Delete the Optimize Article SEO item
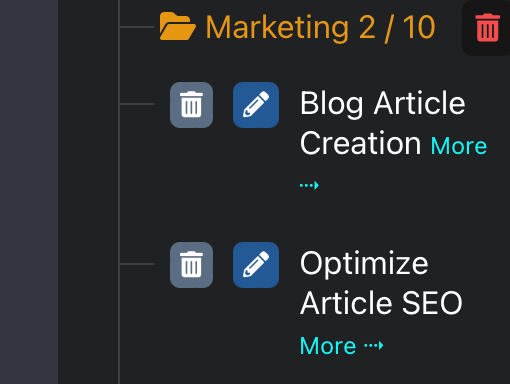 (x=191, y=265)
